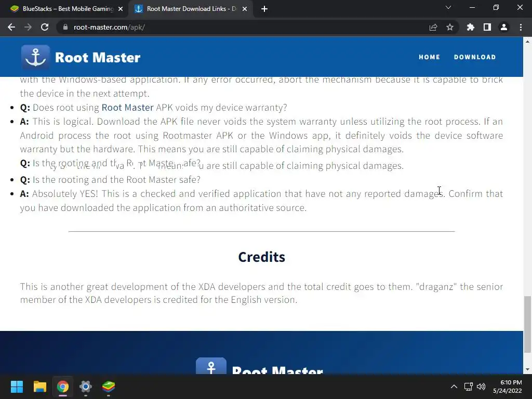Click the question "Is the rooting and the Root Master safe?" bullet

110,179
